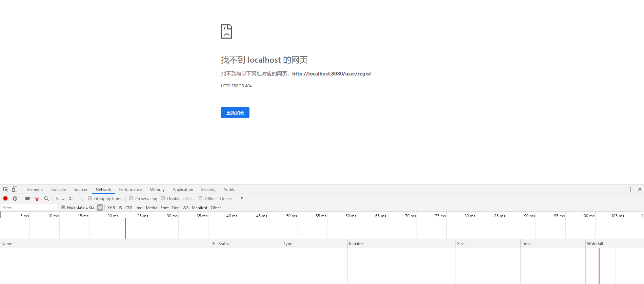The width and height of the screenshot is (644, 284).
Task: Filter requests by Media
Action: (x=152, y=208)
